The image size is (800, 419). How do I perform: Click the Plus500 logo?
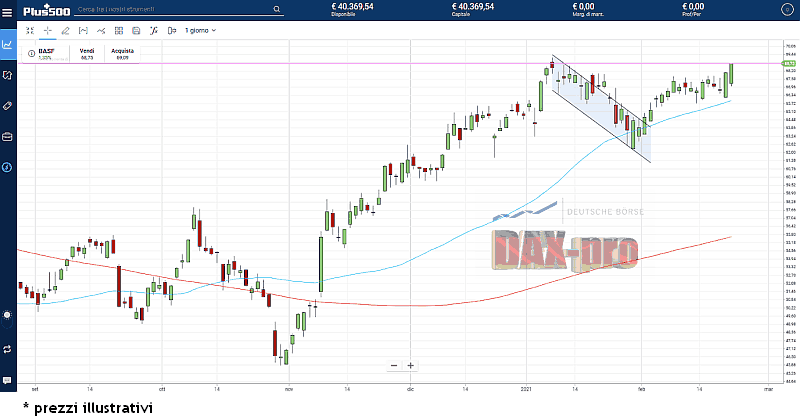(x=46, y=10)
